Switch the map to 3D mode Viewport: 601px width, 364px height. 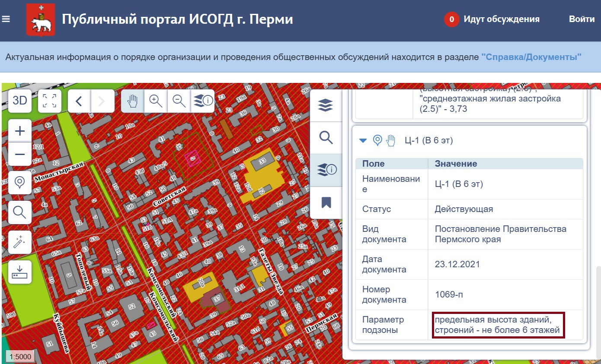point(20,101)
